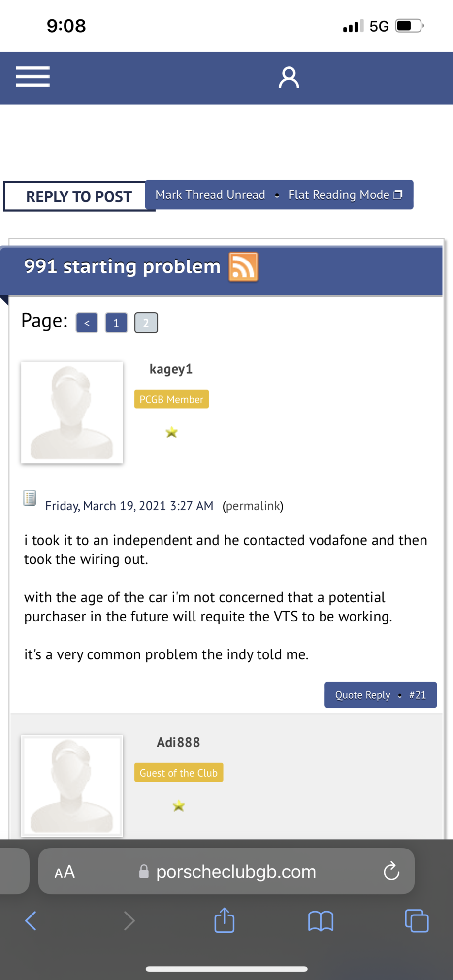Show open Safari tabs overview

tap(416, 920)
